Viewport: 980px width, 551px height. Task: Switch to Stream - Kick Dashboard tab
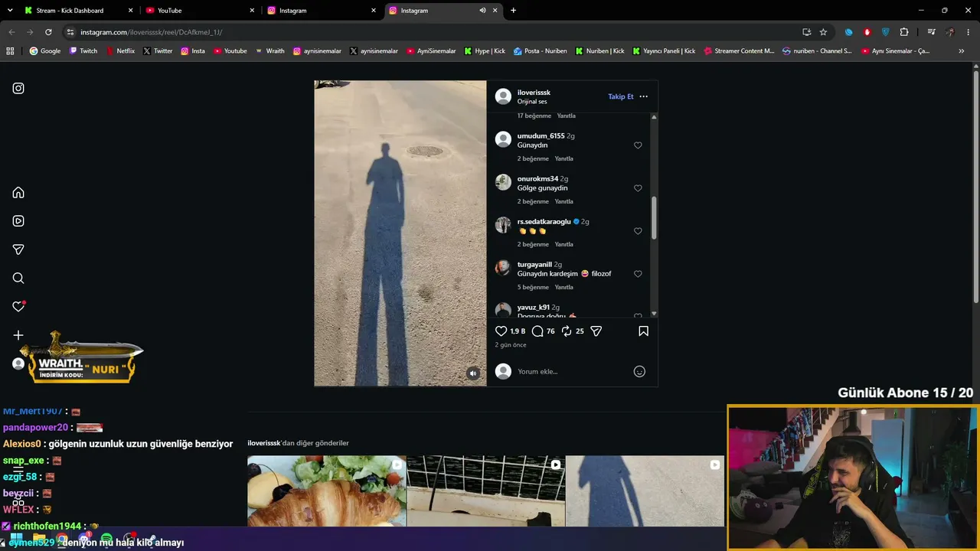[79, 11]
